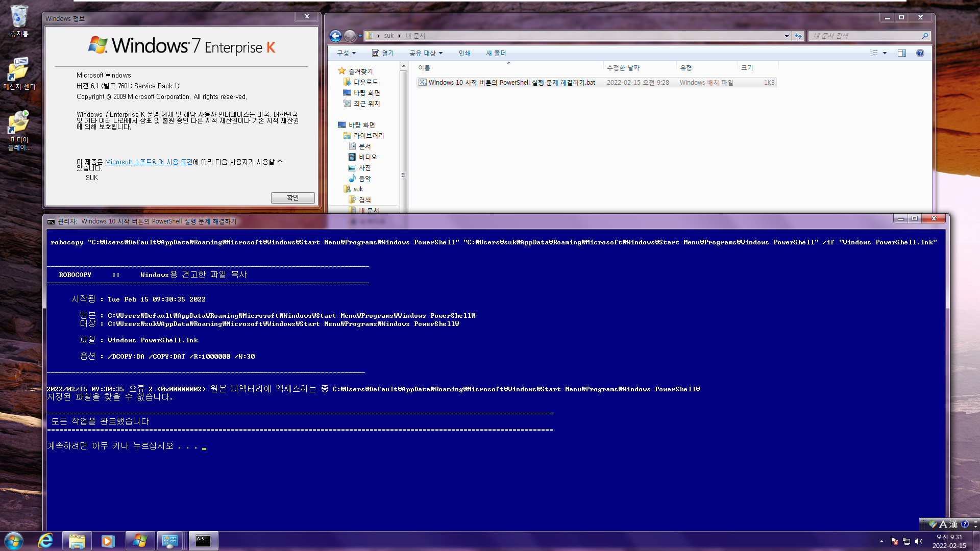Click the 새 폴더 toolbar item
The image size is (980, 551).
click(496, 53)
